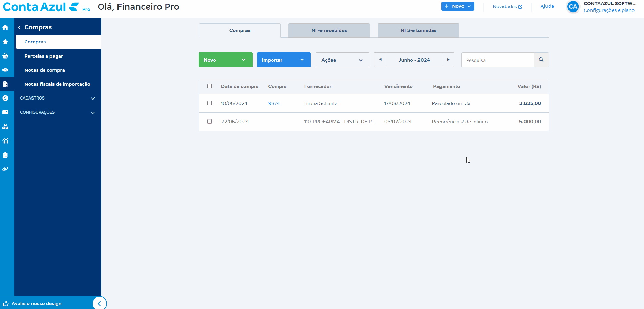Open the Importar dropdown
This screenshot has width=644, height=309.
(x=284, y=60)
